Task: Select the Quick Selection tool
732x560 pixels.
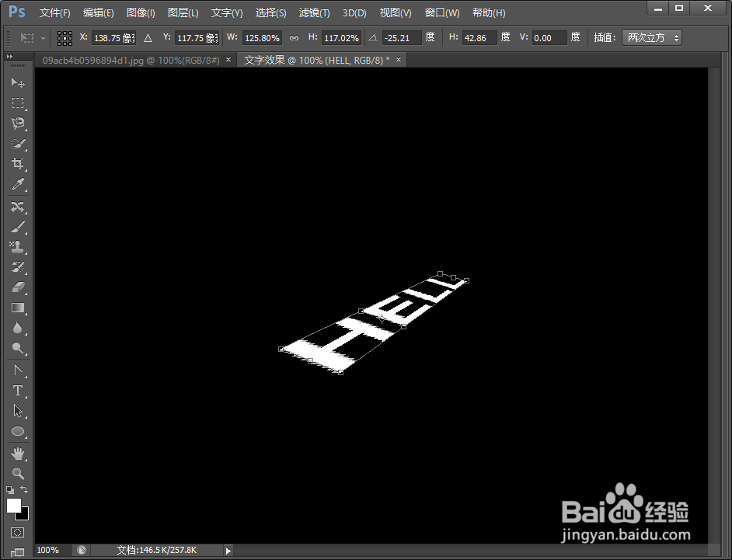Action: 18,144
